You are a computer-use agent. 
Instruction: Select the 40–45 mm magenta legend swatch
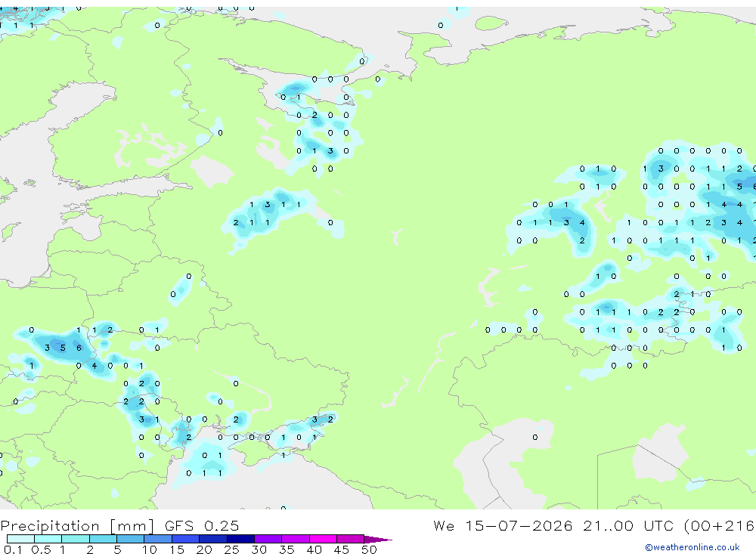click(323, 539)
